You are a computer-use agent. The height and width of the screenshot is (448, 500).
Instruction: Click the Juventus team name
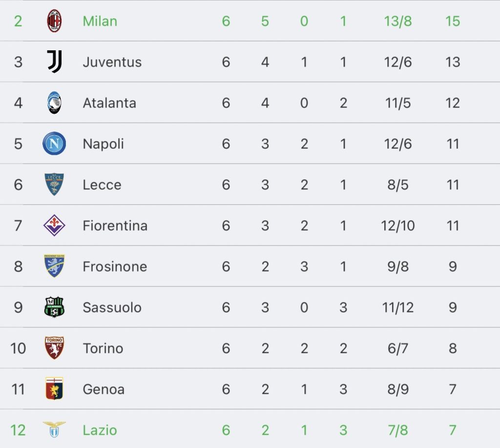click(112, 62)
